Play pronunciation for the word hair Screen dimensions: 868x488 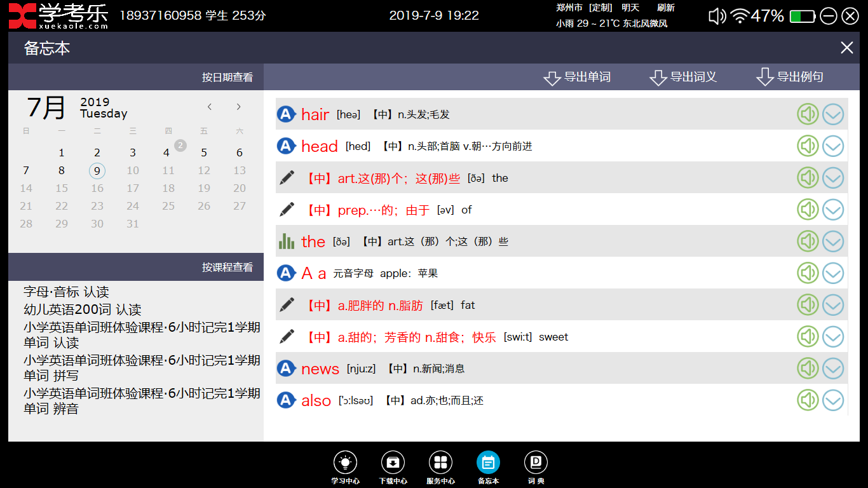pyautogui.click(x=808, y=114)
